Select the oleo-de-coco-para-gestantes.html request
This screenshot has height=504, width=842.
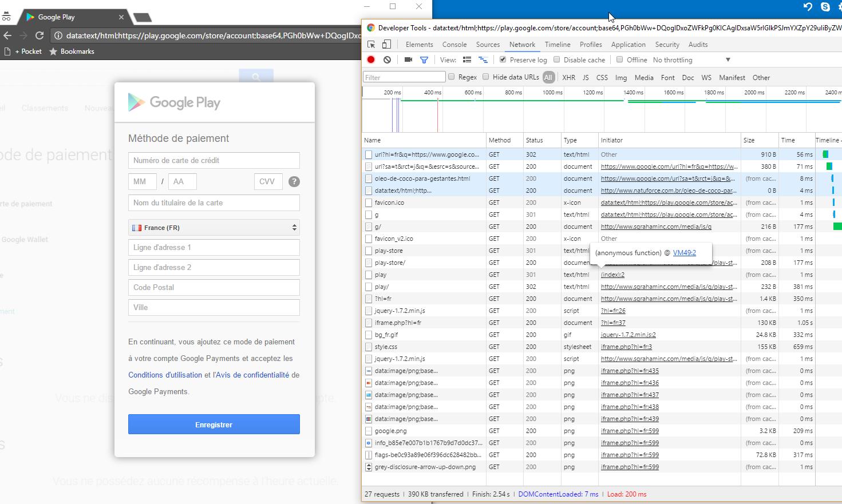(602, 178)
